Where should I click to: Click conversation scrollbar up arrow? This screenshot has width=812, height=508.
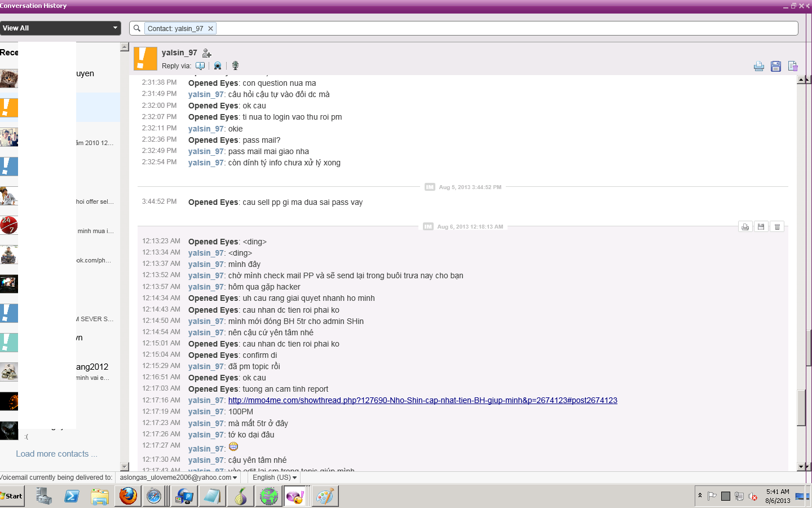(x=802, y=80)
